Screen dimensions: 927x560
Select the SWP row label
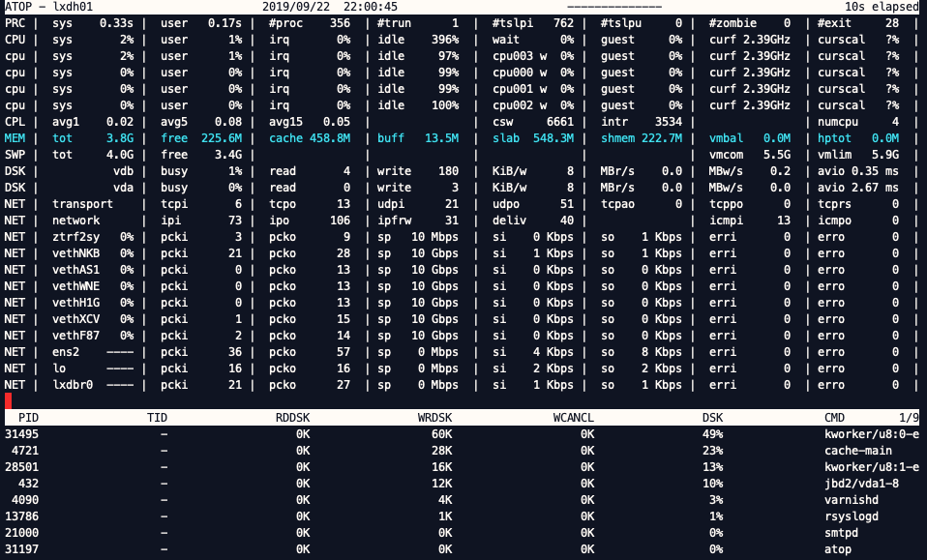coord(15,155)
